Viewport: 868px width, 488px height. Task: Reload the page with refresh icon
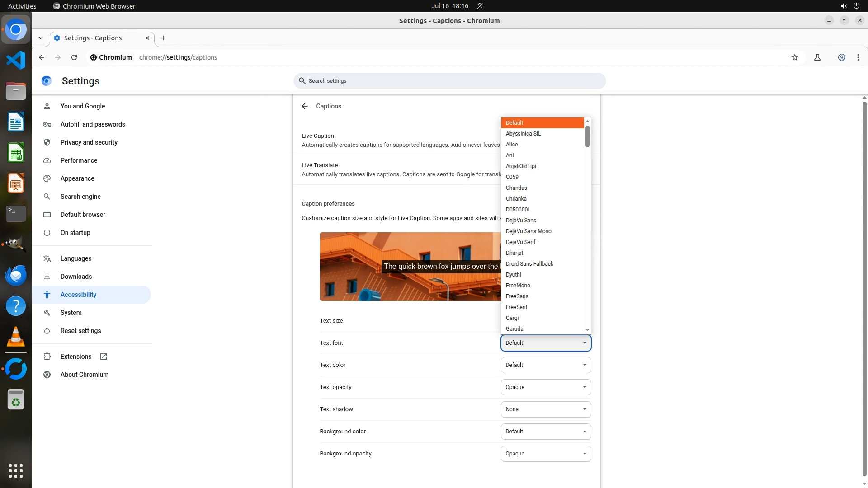pyautogui.click(x=74, y=57)
